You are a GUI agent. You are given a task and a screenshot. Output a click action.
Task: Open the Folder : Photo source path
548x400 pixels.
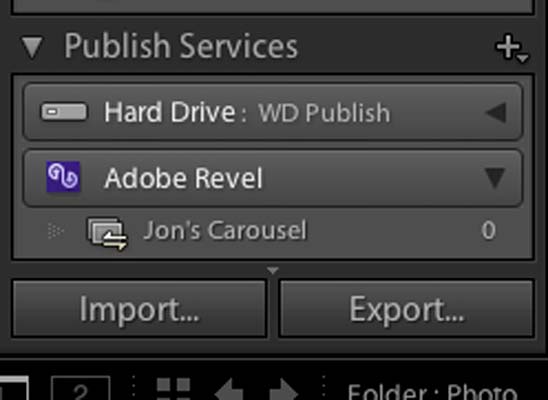[x=432, y=393]
